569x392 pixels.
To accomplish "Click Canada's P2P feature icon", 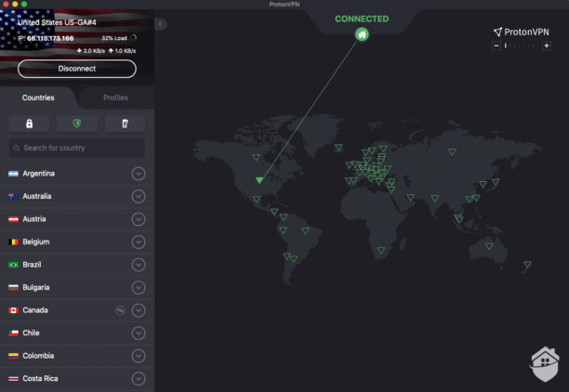I will (120, 310).
